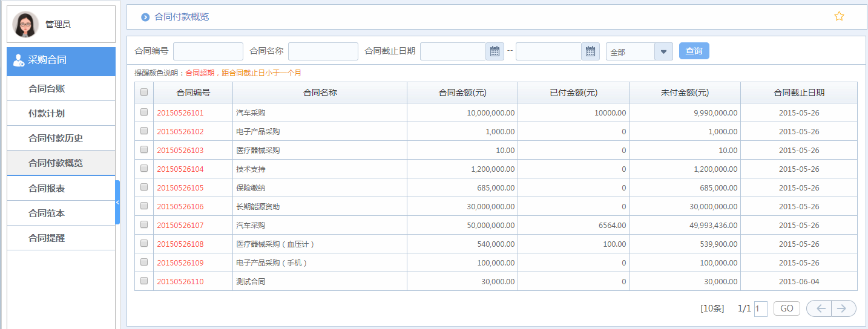
Task: Expand the 全部 status dropdown
Action: [x=663, y=52]
